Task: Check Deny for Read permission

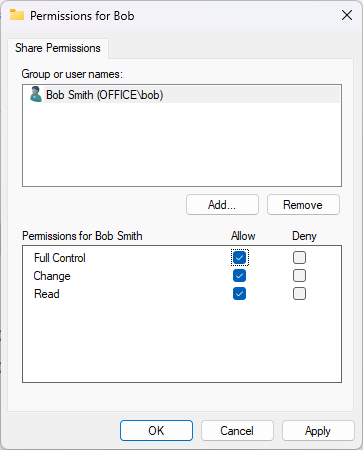Action: [299, 294]
